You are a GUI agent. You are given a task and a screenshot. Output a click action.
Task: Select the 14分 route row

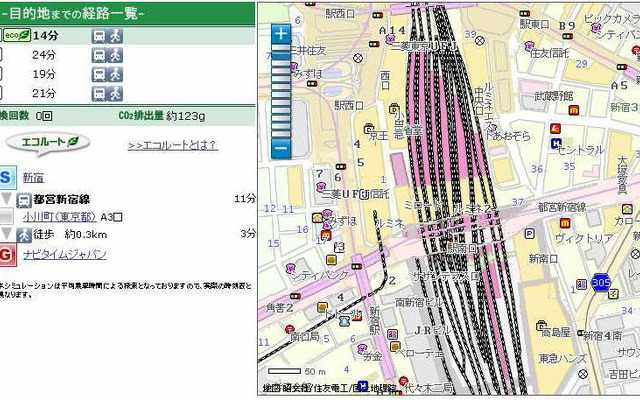click(127, 36)
